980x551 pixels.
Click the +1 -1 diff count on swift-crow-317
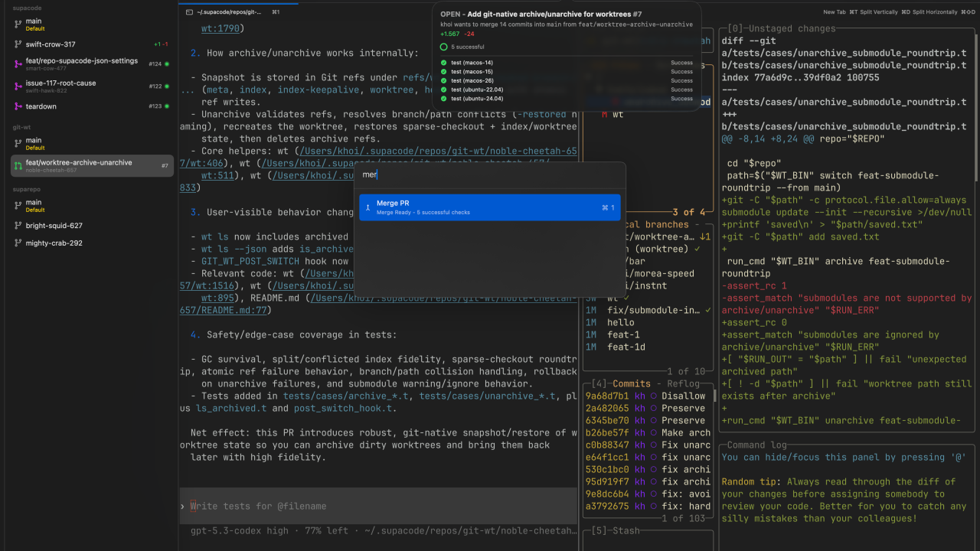point(162,44)
